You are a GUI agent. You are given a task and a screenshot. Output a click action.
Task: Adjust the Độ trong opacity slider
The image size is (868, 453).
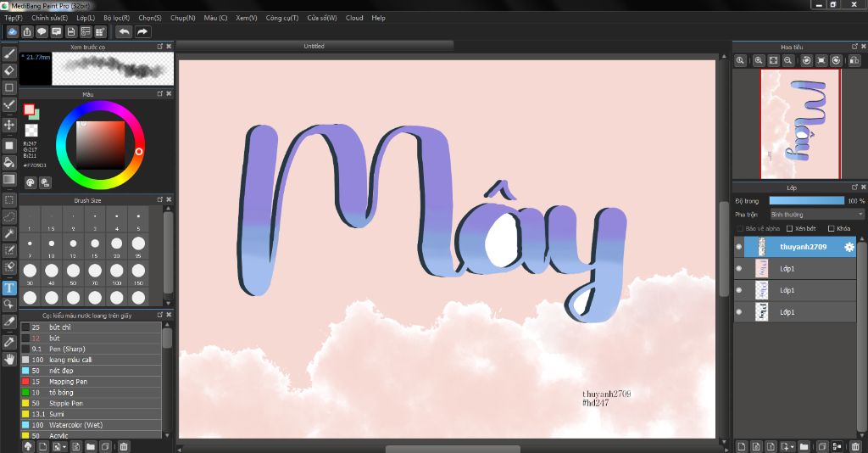[x=807, y=200]
